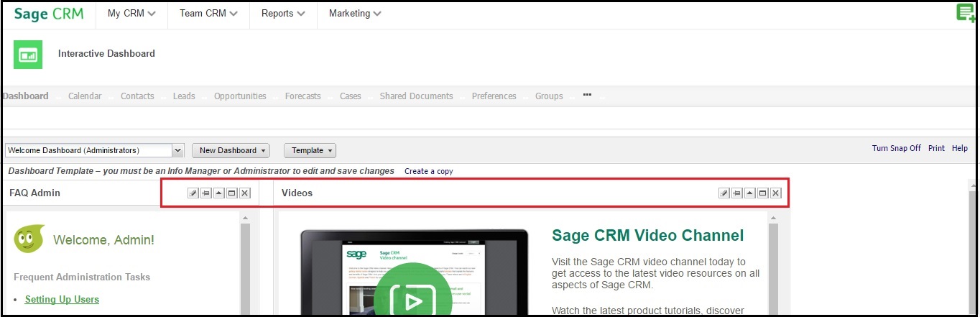Click the FAQ Admin gadget title

click(34, 193)
